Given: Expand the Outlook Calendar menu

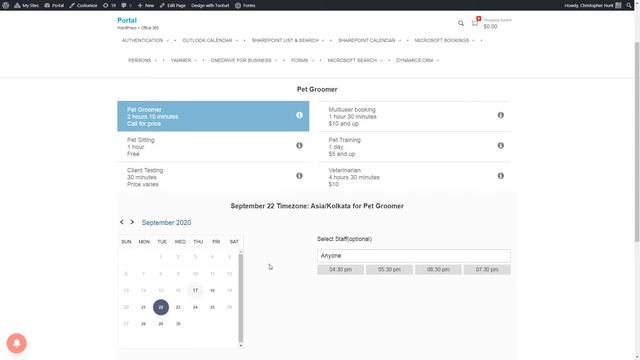Looking at the screenshot, I should (x=210, y=40).
